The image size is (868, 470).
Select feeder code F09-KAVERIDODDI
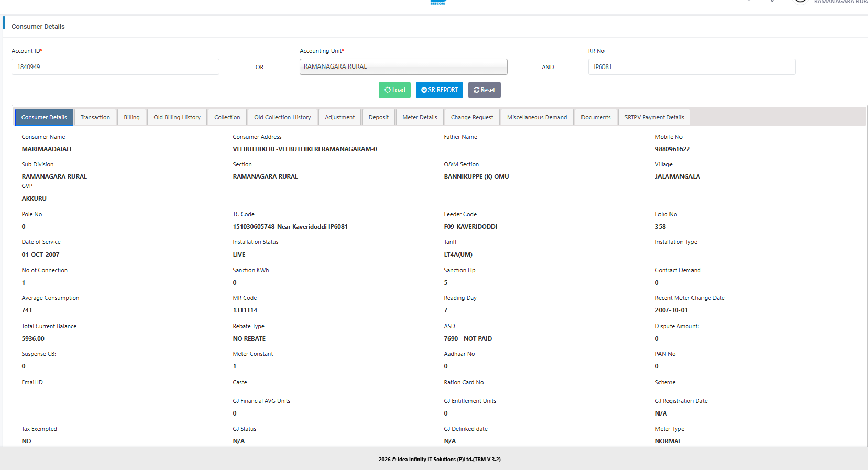coord(471,227)
